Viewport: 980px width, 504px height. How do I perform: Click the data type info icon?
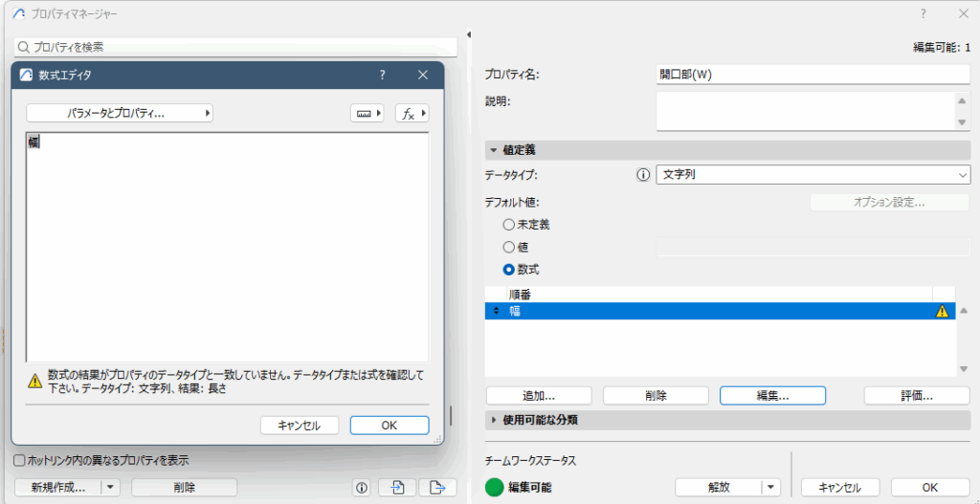click(x=643, y=175)
